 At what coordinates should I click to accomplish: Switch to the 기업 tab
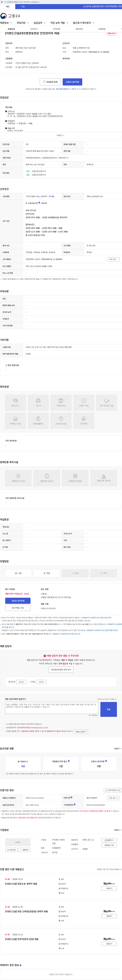[23, 6]
